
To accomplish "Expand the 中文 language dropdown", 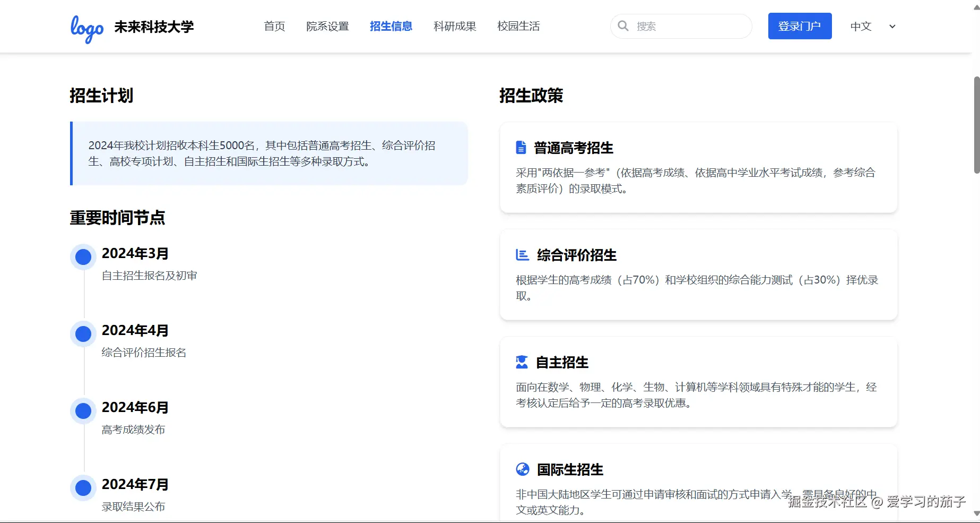I will pos(860,27).
